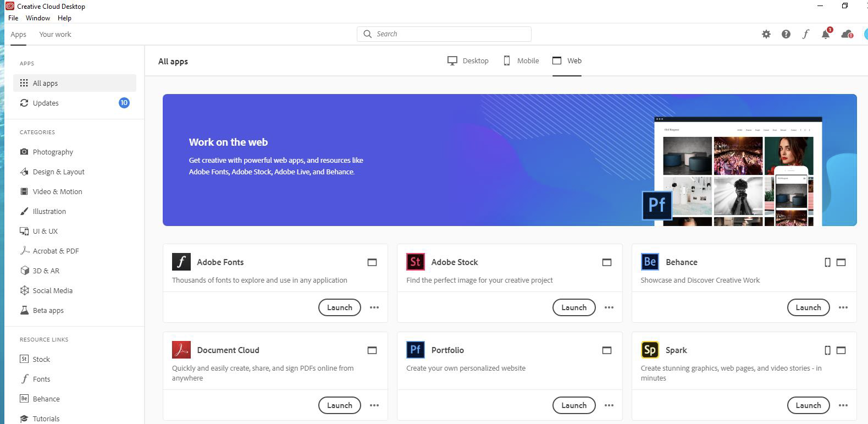Open more options for Adobe Stock
868x424 pixels.
pos(609,307)
